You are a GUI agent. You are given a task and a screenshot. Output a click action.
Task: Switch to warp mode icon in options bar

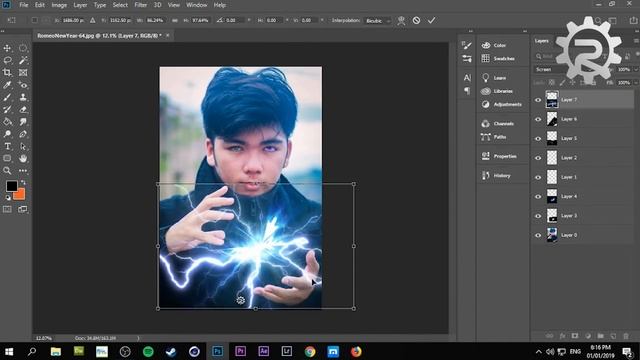(x=401, y=20)
